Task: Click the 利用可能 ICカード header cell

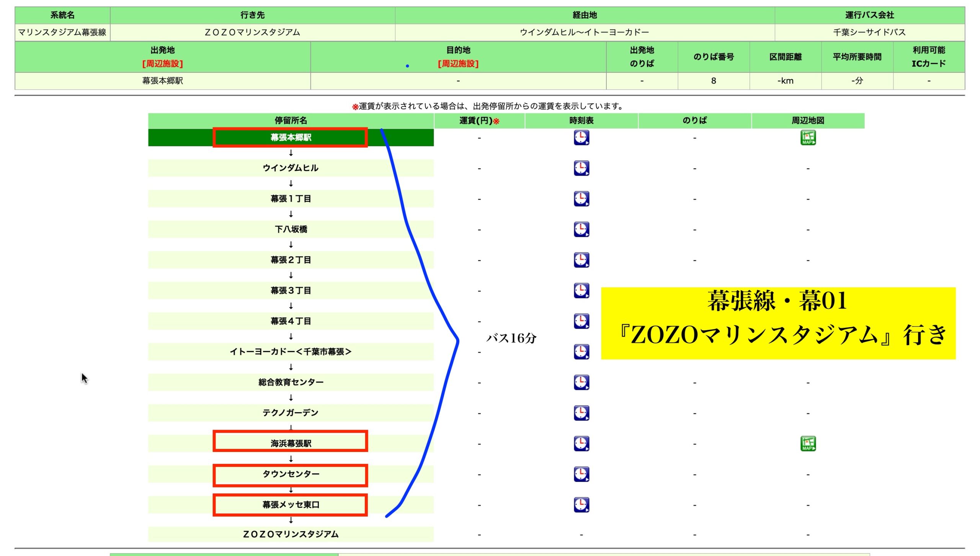Action: [929, 57]
